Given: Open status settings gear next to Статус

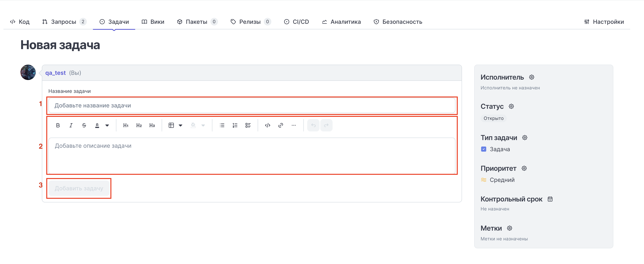Looking at the screenshot, I should tap(512, 106).
